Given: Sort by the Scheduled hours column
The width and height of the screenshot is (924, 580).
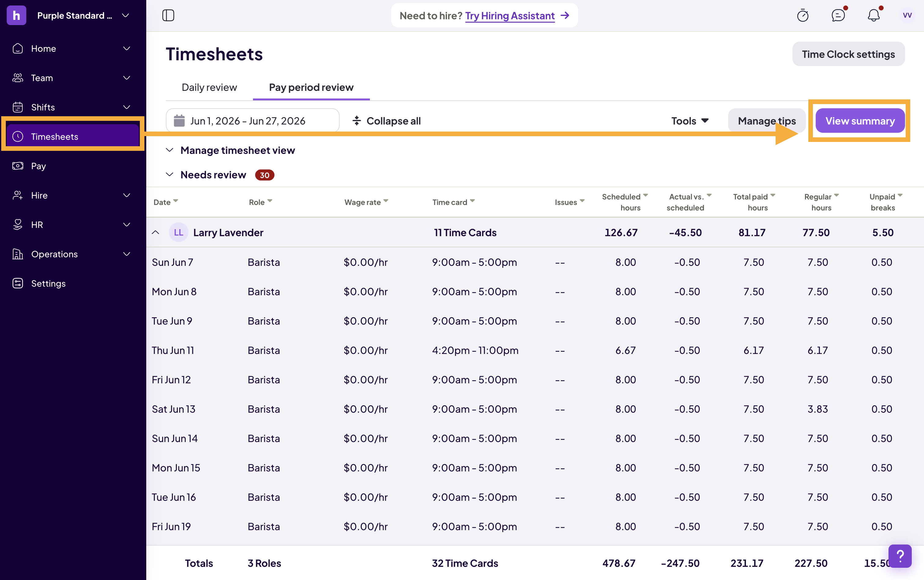Looking at the screenshot, I should coord(624,202).
